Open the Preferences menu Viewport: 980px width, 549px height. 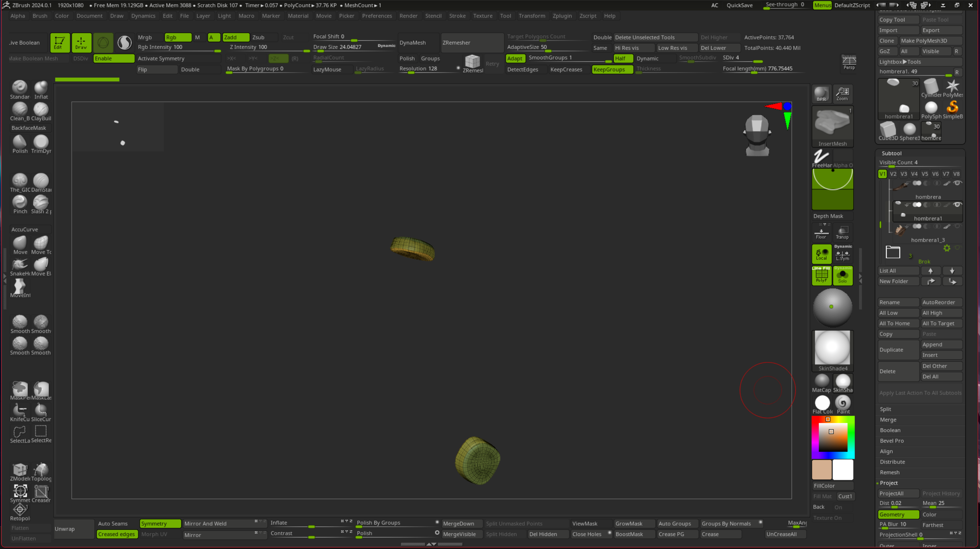tap(377, 16)
